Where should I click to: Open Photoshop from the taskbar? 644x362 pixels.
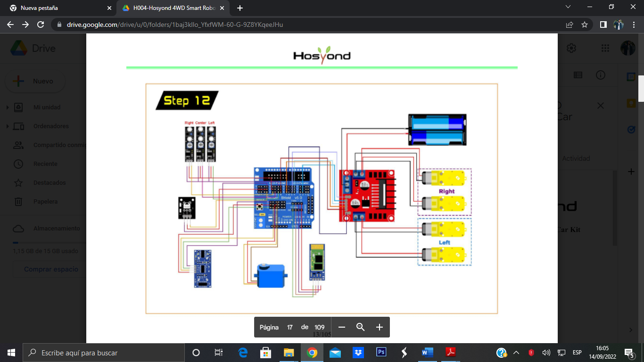click(x=381, y=353)
